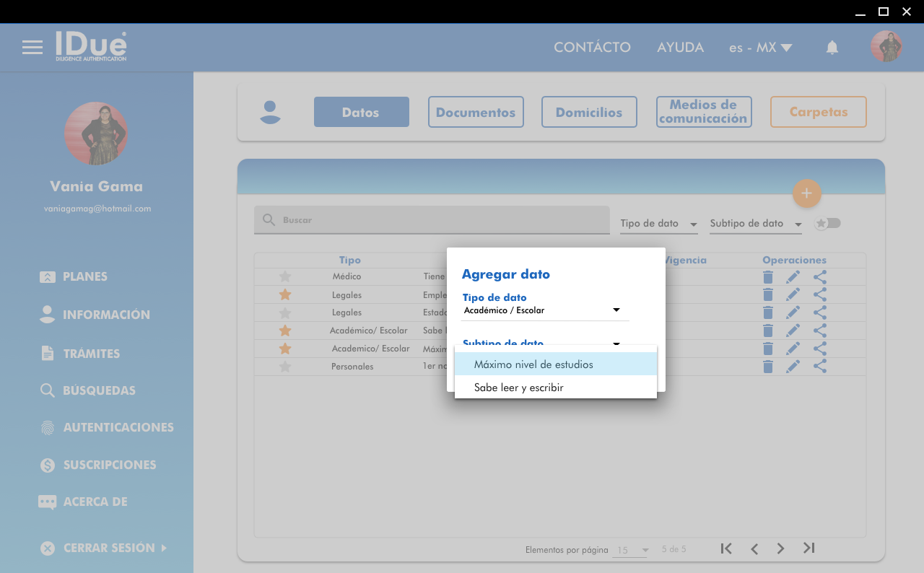Screen dimensions: 924x573
Task: Open the es - MX language dropdown
Action: click(760, 48)
